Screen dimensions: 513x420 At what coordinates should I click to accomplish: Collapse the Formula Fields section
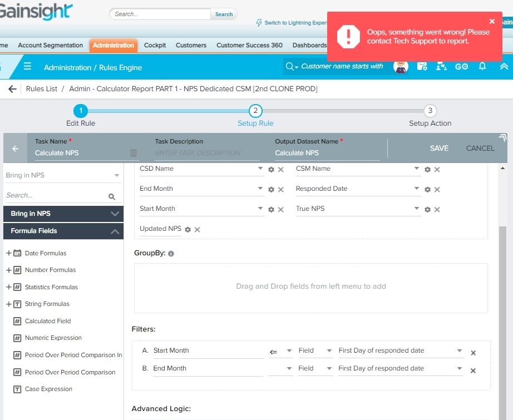[115, 231]
